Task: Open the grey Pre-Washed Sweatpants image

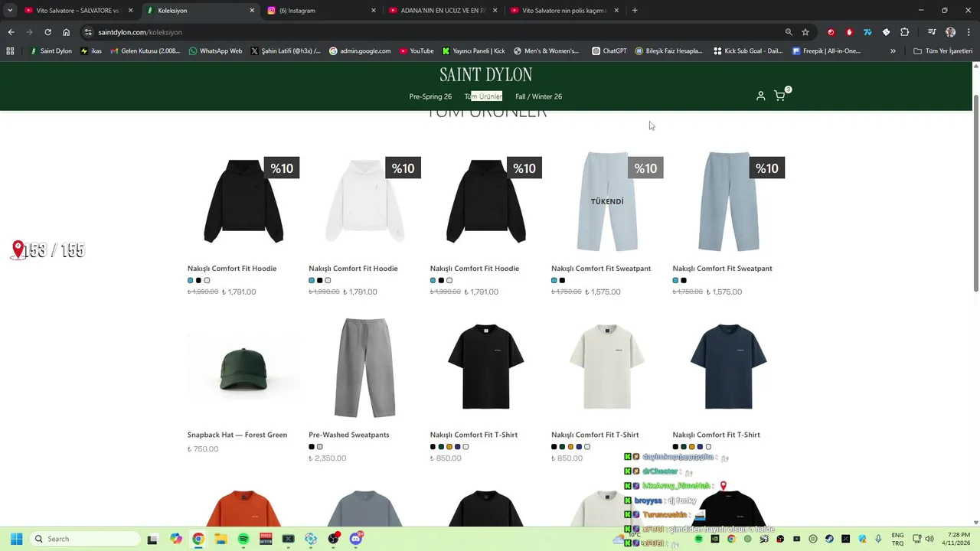Action: coord(364,368)
